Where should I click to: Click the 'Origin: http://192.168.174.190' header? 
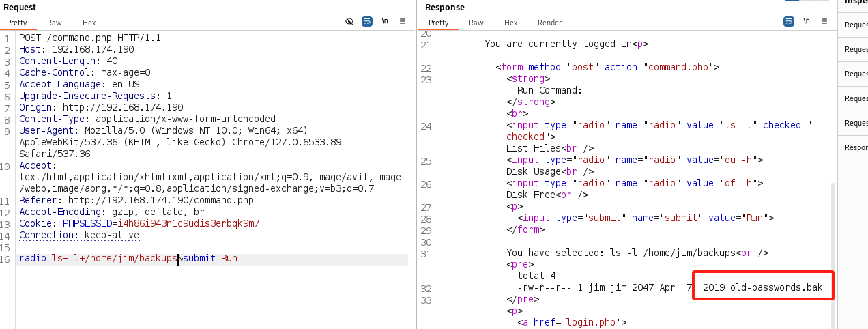point(101,107)
